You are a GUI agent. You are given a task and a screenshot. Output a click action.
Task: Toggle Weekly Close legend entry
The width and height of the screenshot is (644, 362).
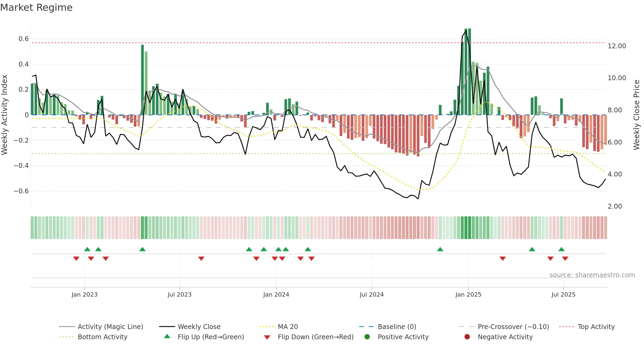tap(190, 327)
